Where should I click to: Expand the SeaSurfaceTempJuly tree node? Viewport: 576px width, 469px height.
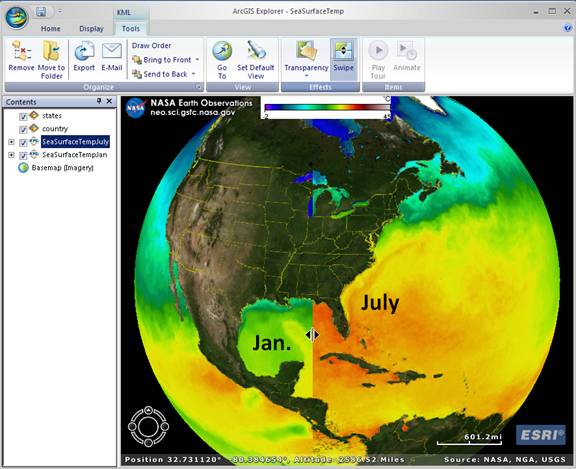[x=11, y=142]
